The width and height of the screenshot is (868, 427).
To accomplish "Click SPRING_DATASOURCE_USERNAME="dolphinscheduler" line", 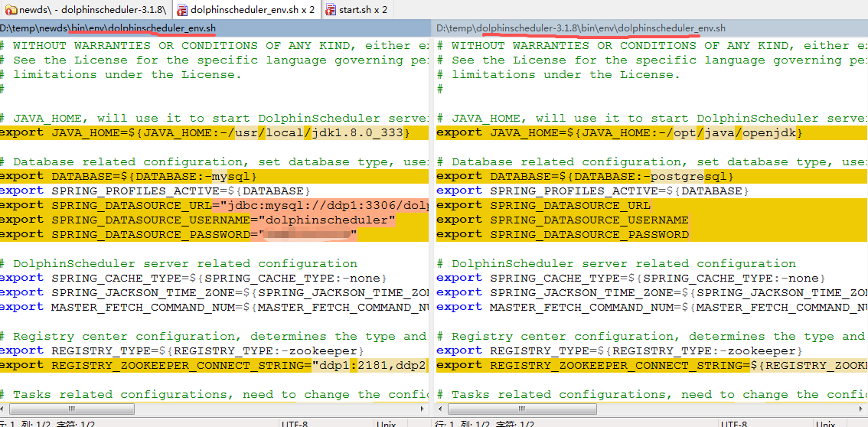I will 214,220.
